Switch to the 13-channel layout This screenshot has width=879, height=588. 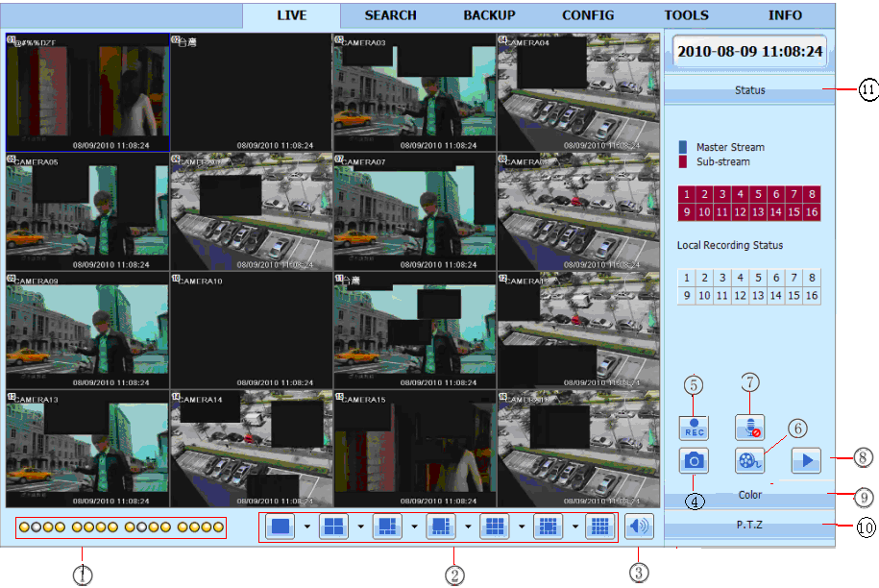pos(548,527)
